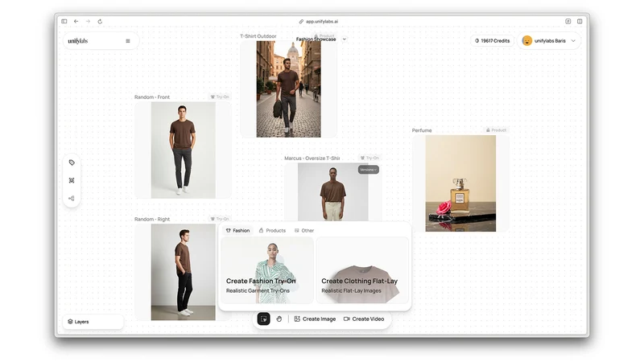
Task: Select the Marcus Oversize T-Shirt image
Action: 333,192
